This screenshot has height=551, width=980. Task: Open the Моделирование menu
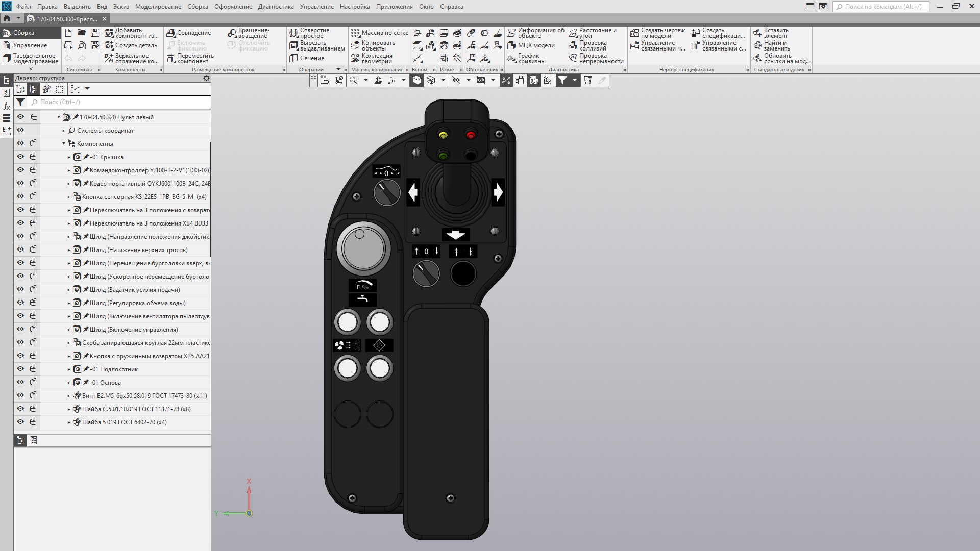[158, 7]
